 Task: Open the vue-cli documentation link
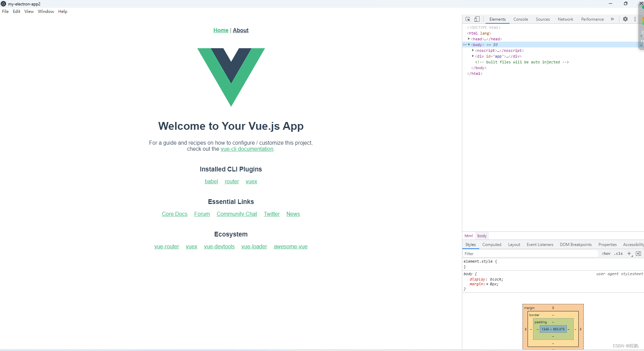(x=247, y=149)
